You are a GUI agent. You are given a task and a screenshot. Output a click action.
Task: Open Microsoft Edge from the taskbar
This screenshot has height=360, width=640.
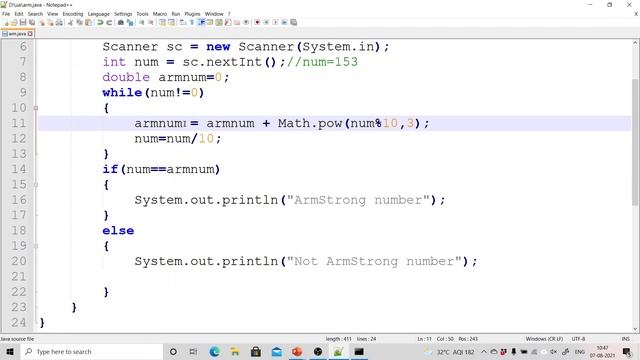214,352
